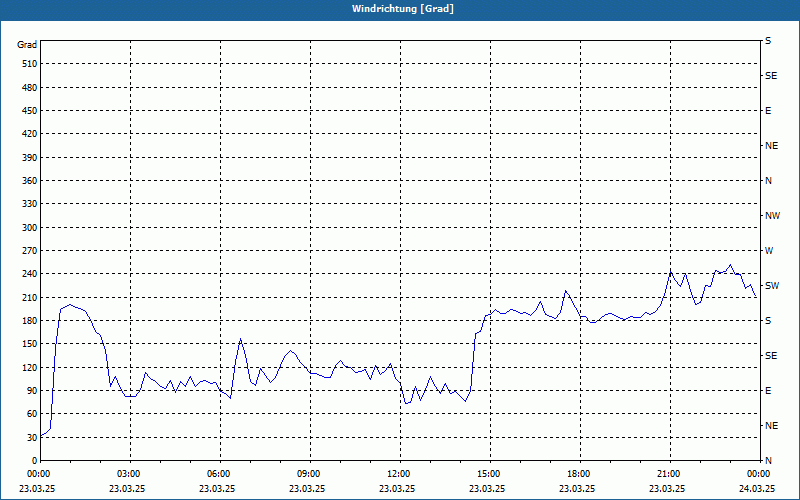This screenshot has height=500, width=800.
Task: Click the NE compass label just above 390
Action: pos(771,145)
